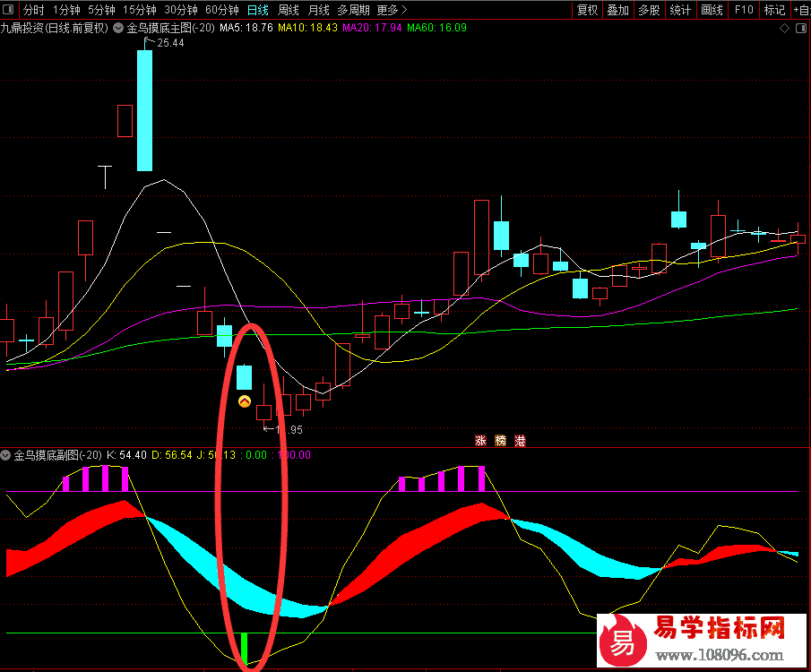The width and height of the screenshot is (811, 672).
Task: Click the tall cyan 25.44 high candlestick
Action: pos(145,109)
